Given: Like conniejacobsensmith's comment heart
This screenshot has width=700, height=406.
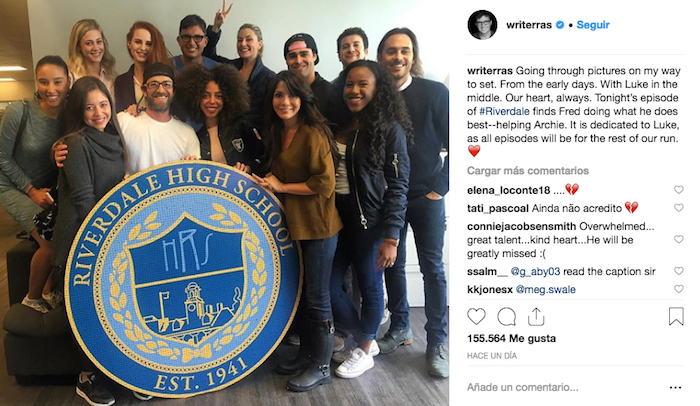Looking at the screenshot, I should coord(679,239).
